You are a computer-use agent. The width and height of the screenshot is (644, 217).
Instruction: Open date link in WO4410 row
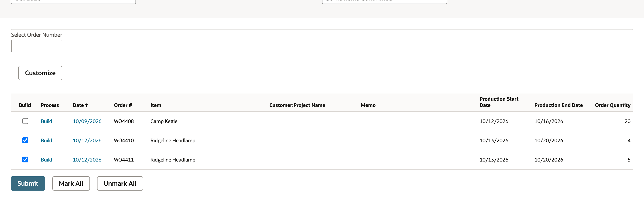pos(87,140)
